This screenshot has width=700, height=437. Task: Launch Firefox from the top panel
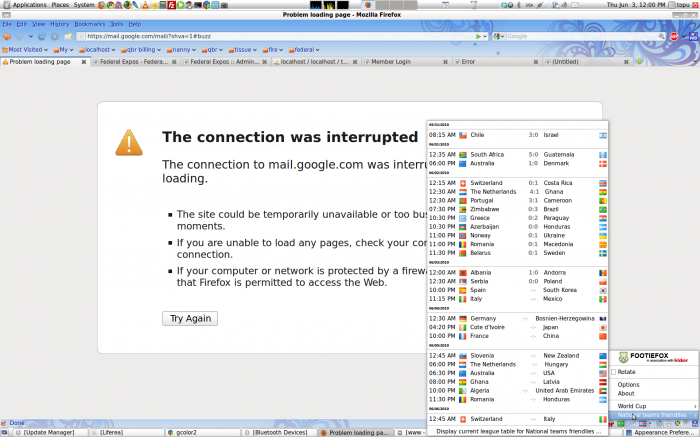click(x=101, y=5)
